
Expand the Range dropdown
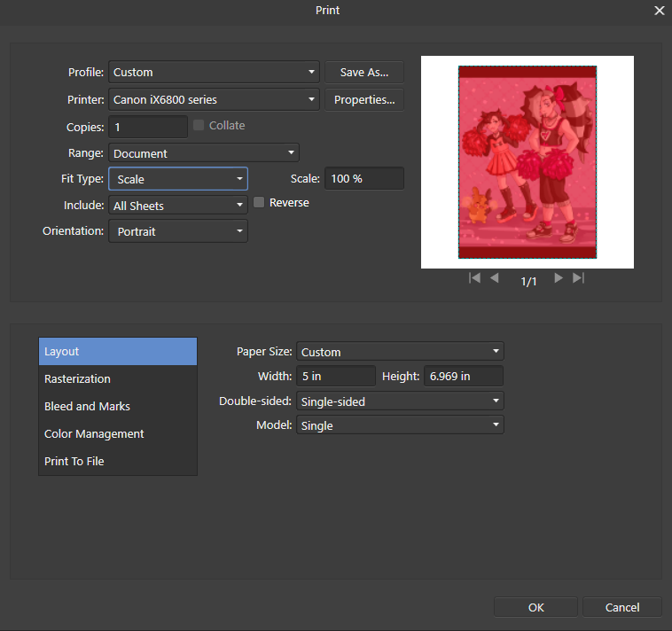coord(204,153)
